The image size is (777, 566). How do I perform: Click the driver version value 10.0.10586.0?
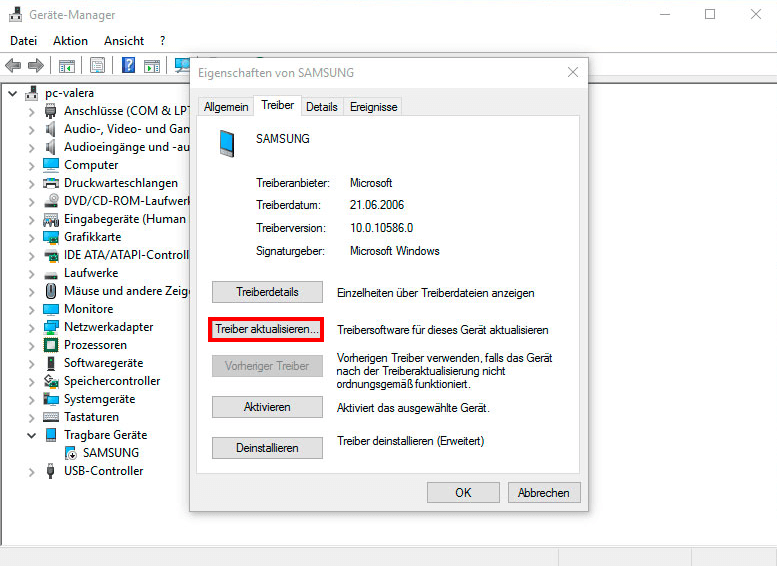point(381,228)
